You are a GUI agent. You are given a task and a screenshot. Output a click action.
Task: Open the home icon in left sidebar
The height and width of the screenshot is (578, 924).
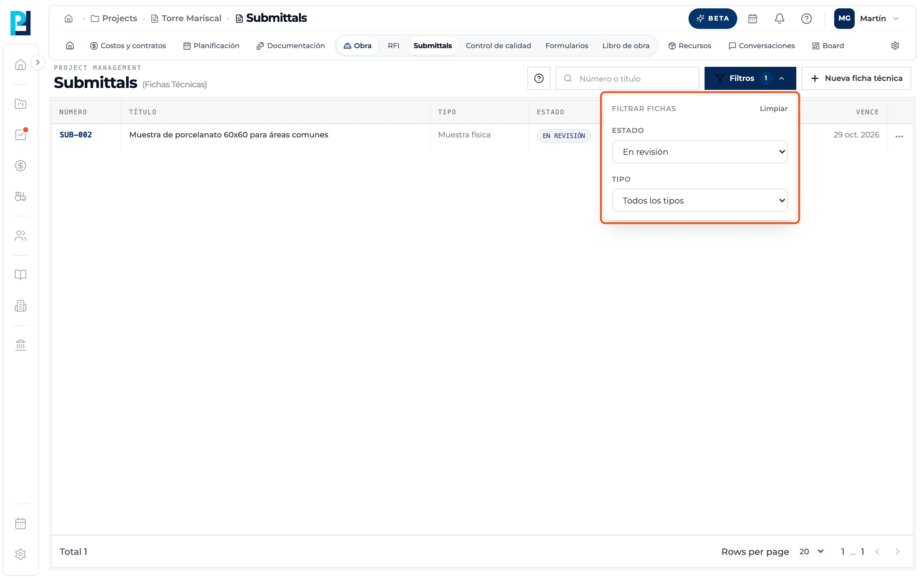20,65
